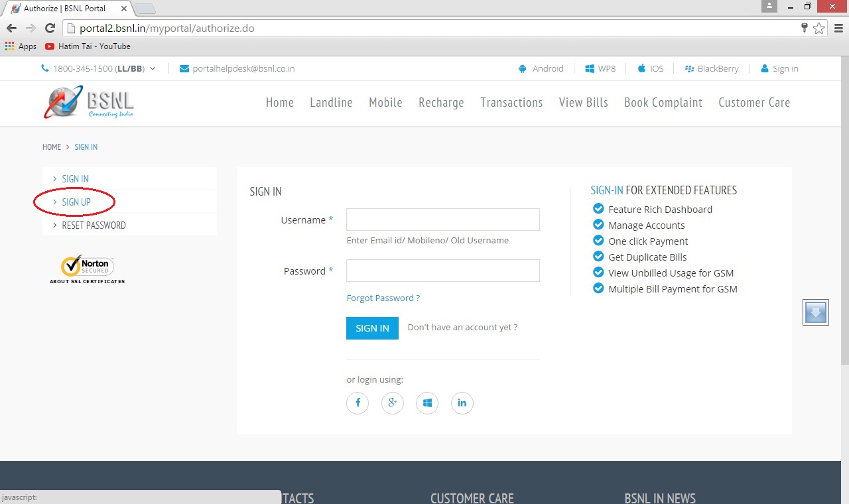The width and height of the screenshot is (849, 504).
Task: Click the LinkedIn login icon
Action: 462,403
